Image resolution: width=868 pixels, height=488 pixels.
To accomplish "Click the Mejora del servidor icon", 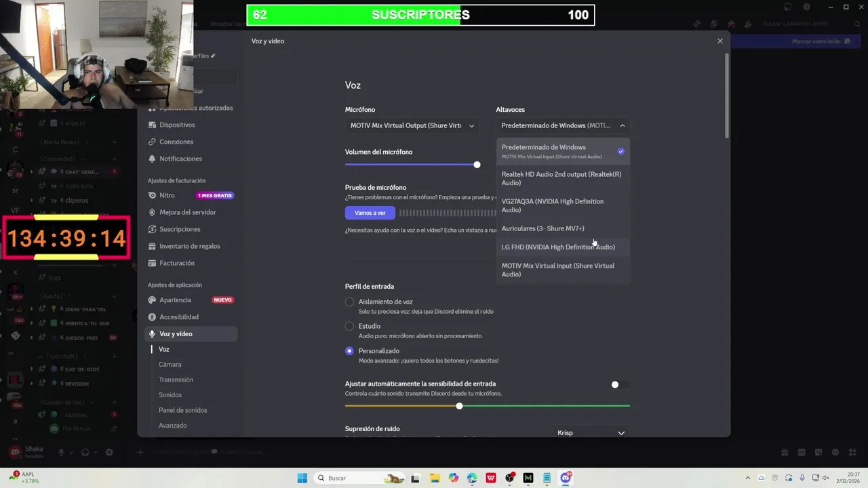I will tap(153, 212).
